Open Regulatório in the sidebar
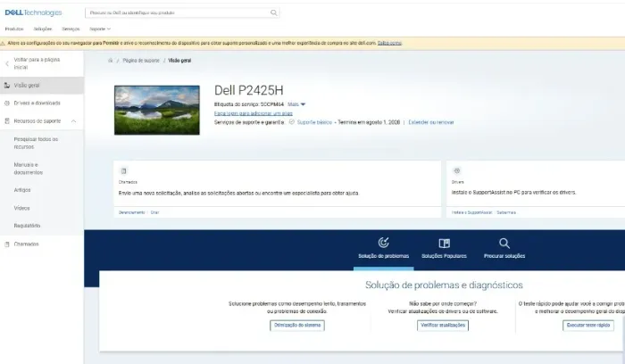 (x=27, y=226)
